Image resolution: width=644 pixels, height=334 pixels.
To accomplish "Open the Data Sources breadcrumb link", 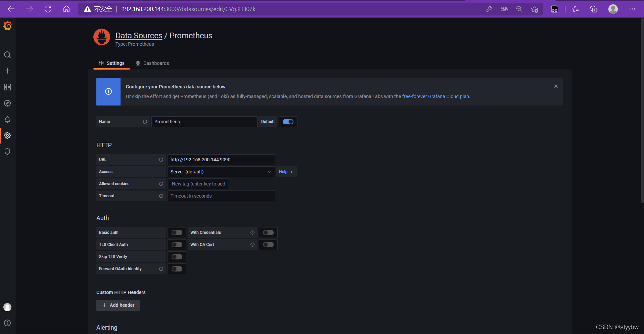I will pos(139,36).
